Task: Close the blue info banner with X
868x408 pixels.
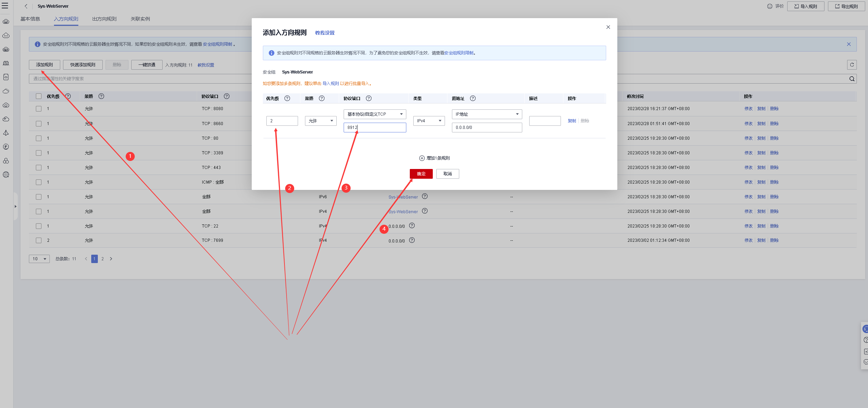Action: (849, 44)
